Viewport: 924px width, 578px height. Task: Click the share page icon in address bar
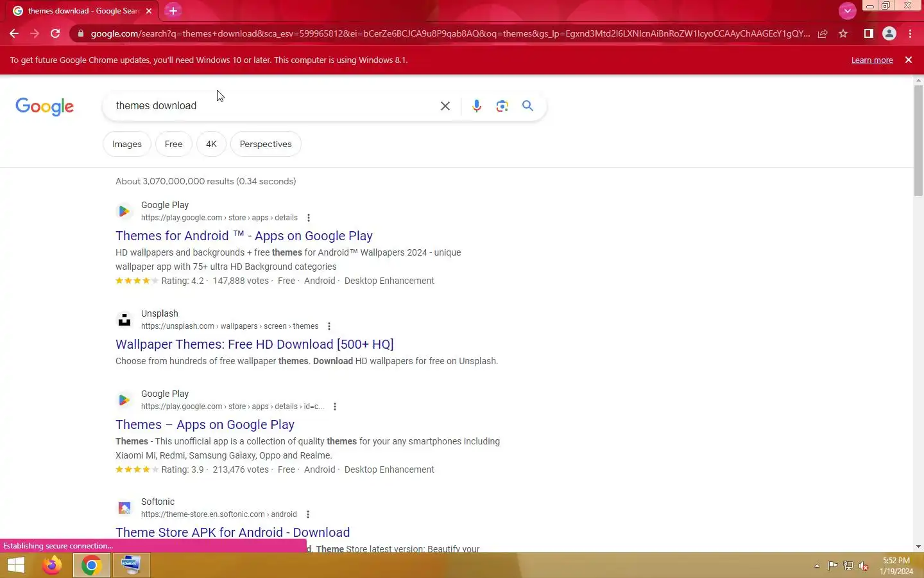(823, 33)
